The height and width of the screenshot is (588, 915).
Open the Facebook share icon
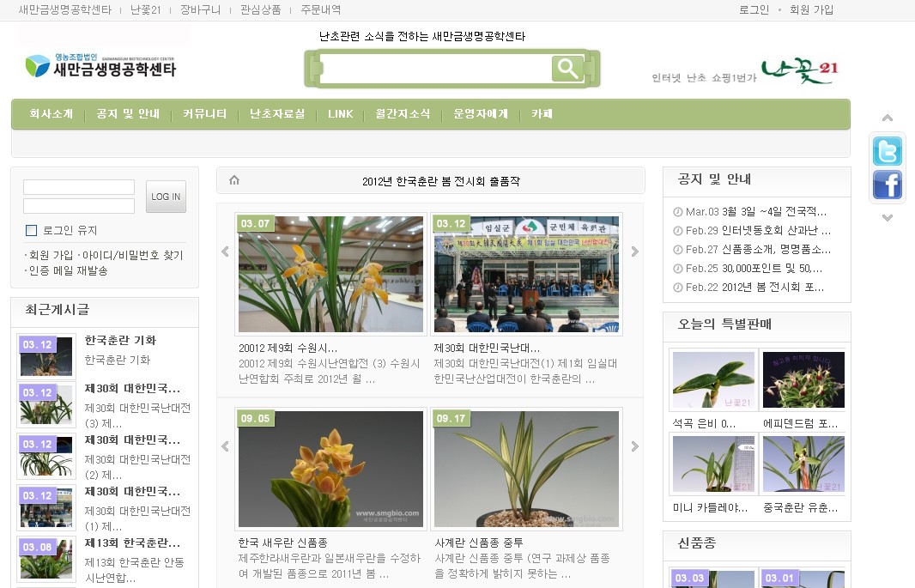pos(887,185)
